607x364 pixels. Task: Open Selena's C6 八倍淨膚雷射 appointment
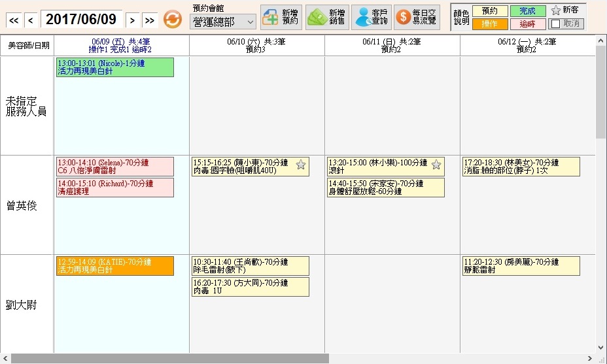point(114,167)
